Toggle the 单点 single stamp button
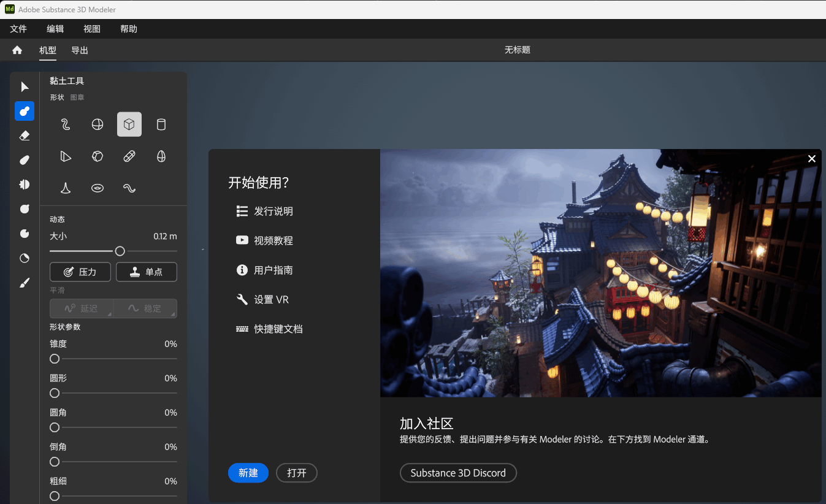Image resolution: width=826 pixels, height=504 pixels. (x=147, y=272)
